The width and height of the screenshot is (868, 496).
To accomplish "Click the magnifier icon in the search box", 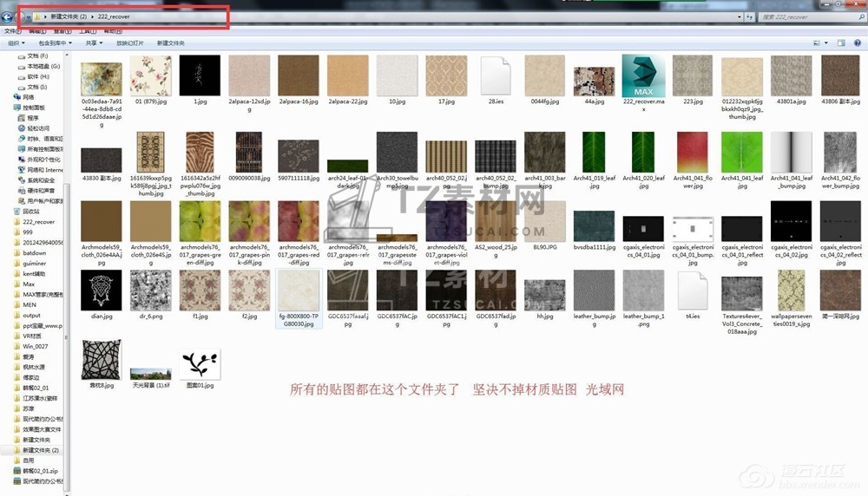I will click(x=861, y=17).
